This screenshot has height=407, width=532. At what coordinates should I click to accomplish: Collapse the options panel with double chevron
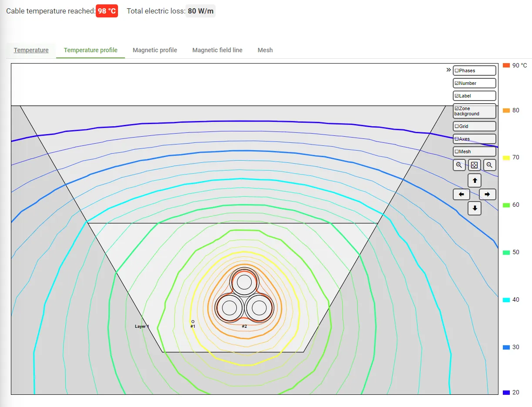[448, 70]
